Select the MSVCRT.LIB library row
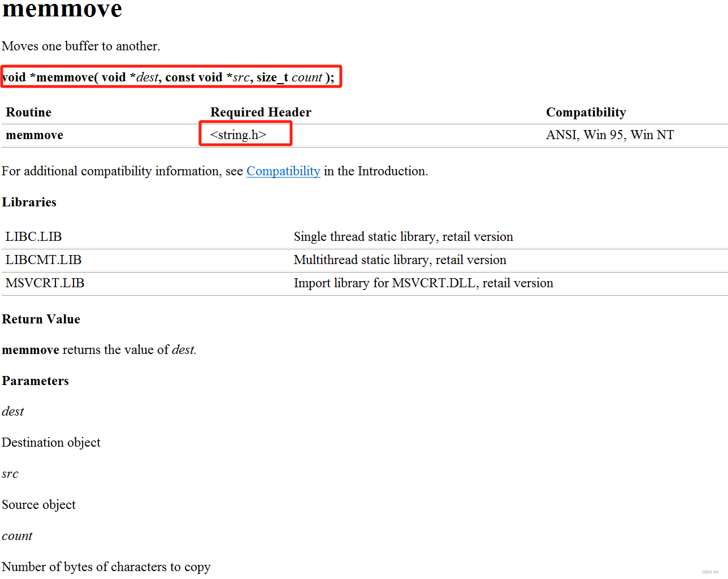The height and width of the screenshot is (579, 728). (x=44, y=283)
